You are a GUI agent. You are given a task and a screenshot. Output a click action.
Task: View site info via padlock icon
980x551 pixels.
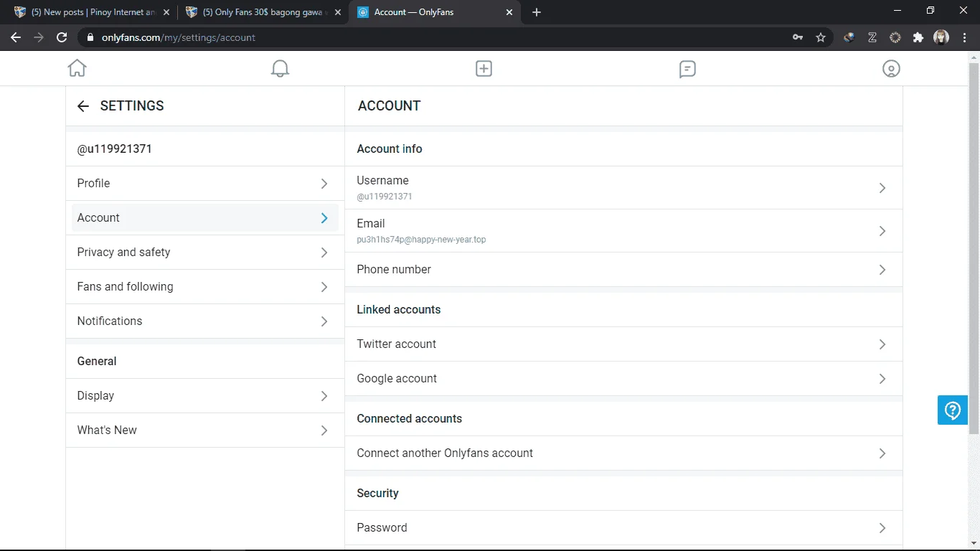click(x=90, y=37)
